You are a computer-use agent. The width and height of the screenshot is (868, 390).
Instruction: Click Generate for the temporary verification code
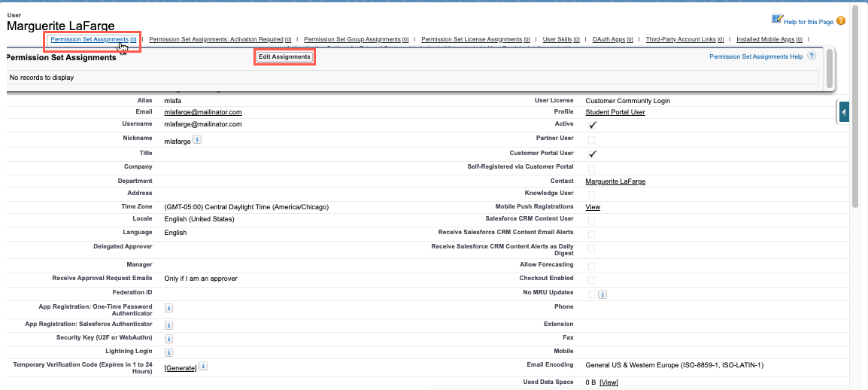[x=181, y=367]
